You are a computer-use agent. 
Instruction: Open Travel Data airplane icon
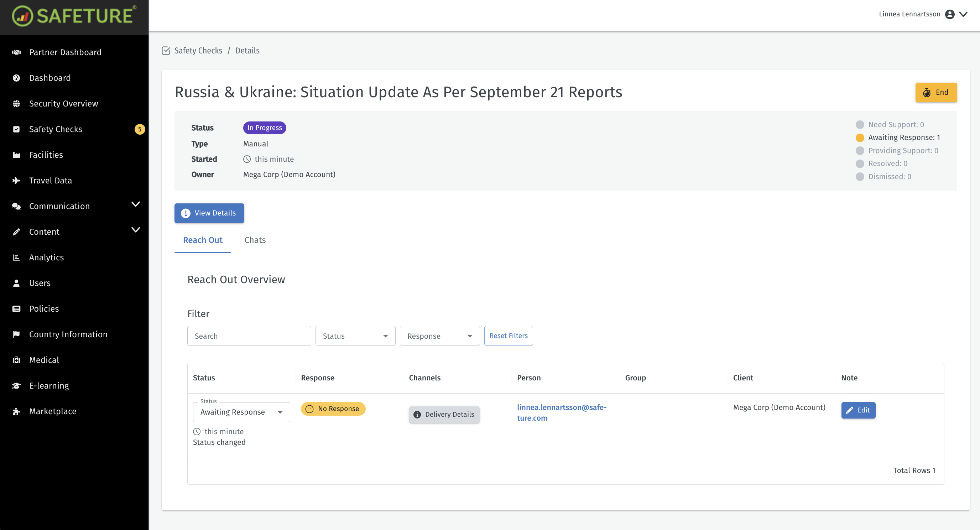tap(16, 180)
